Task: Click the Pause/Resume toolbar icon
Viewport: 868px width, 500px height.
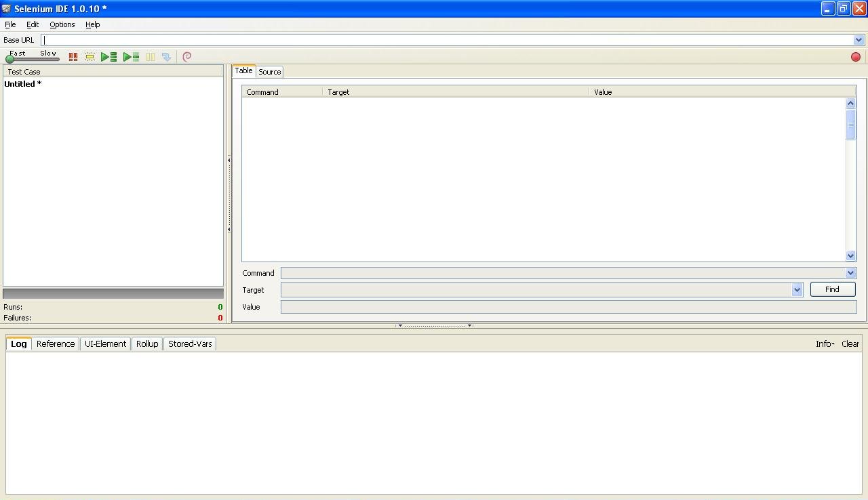Action: click(x=151, y=57)
